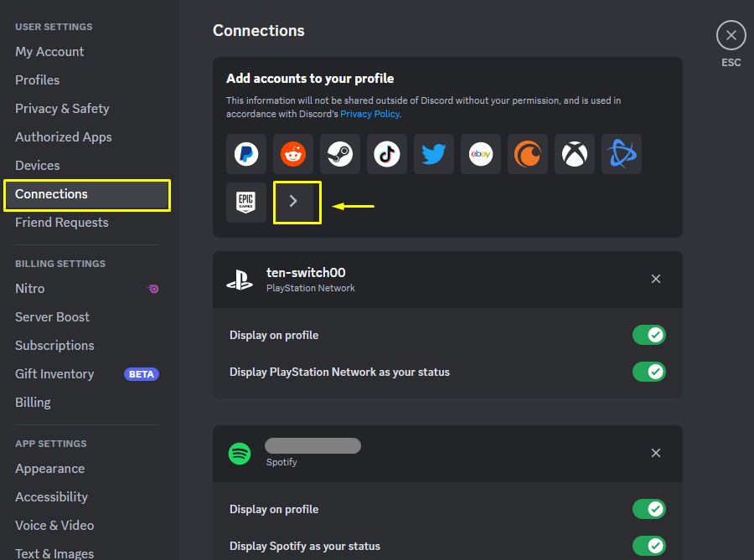The width and height of the screenshot is (754, 560).
Task: Close settings with the ESC button
Action: [731, 35]
